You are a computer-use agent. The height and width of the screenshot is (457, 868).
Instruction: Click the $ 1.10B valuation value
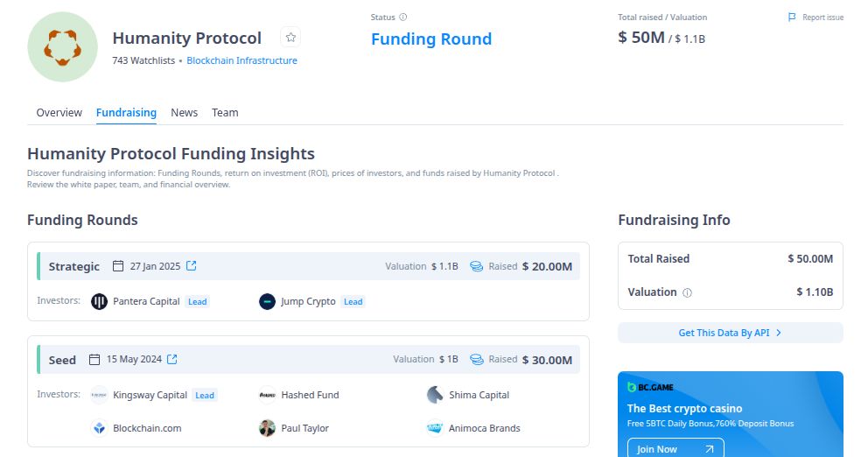tap(815, 292)
